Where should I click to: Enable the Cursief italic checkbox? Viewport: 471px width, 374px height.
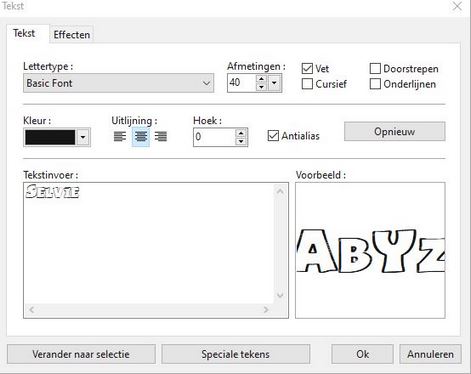307,84
